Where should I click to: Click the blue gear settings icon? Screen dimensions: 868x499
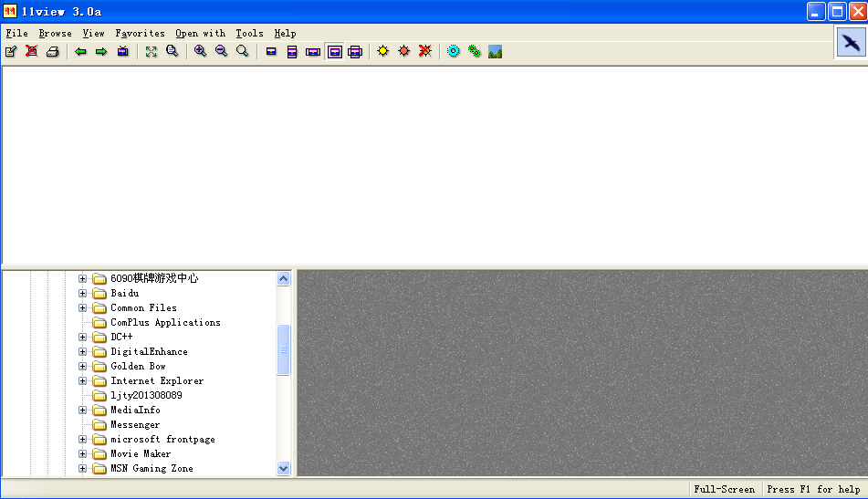click(x=454, y=52)
